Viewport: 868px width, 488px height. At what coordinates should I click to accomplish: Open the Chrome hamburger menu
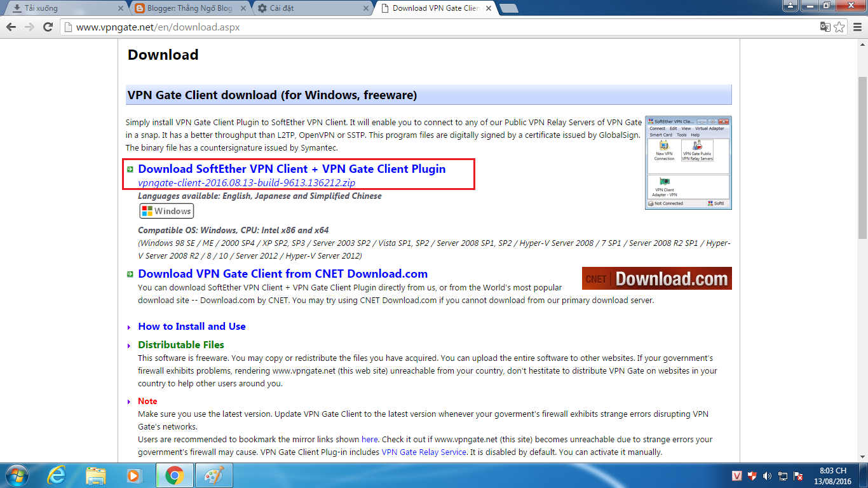[x=857, y=27]
